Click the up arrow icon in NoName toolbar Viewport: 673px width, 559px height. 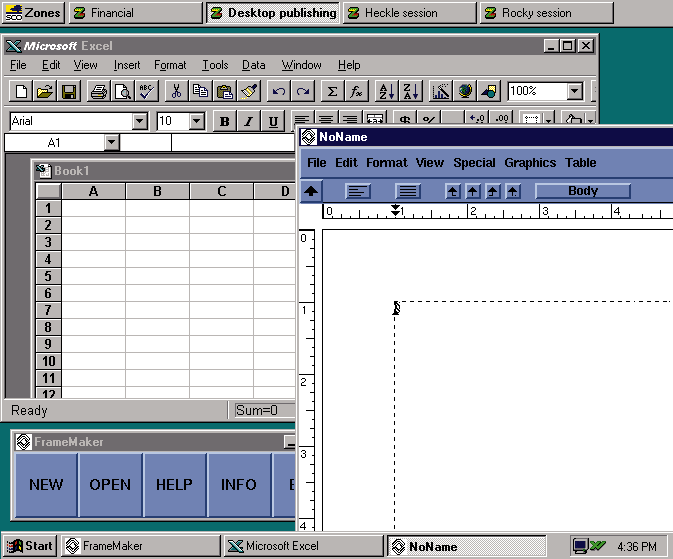tap(311, 191)
